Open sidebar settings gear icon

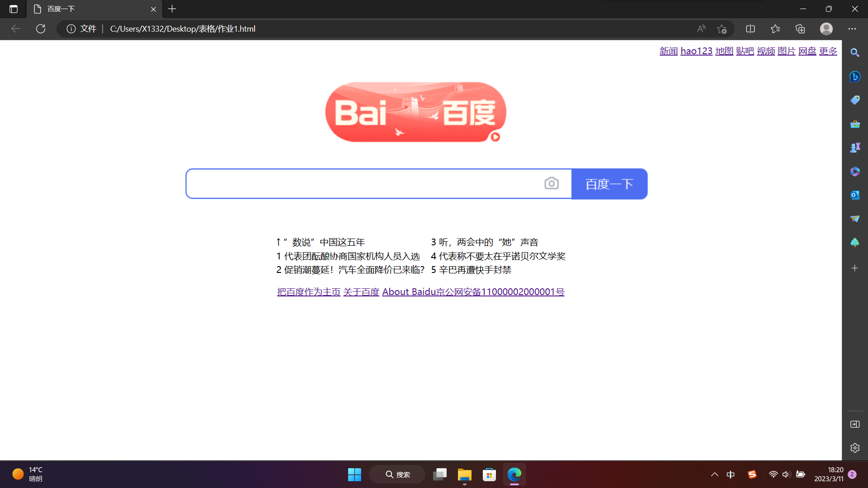click(x=854, y=448)
